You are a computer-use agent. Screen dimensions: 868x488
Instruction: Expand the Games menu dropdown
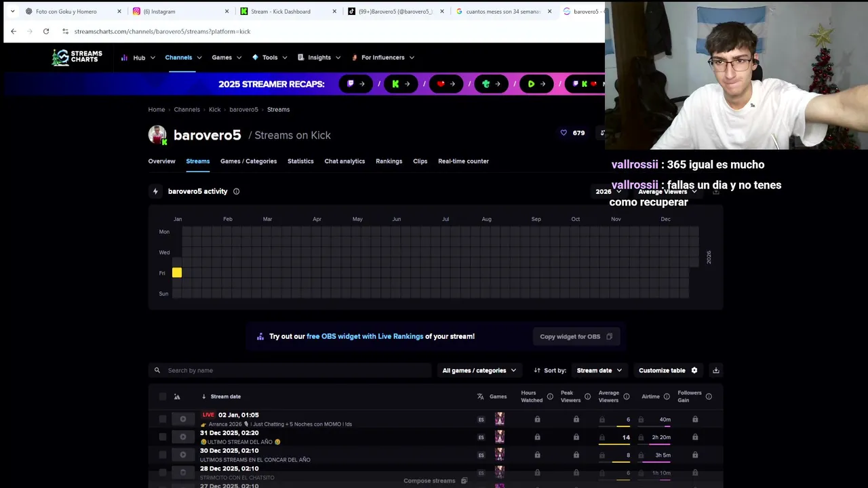[x=226, y=58]
